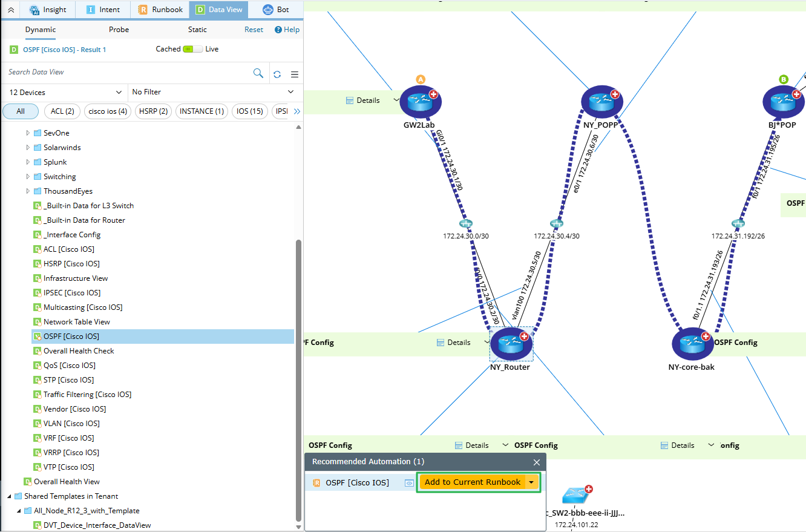Select the NY_Router device icon
806x532 pixels.
pyautogui.click(x=511, y=344)
